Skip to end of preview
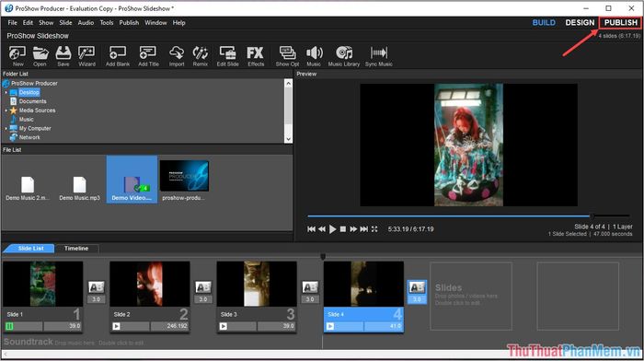Viewport: 644px width, 361px height. point(364,229)
